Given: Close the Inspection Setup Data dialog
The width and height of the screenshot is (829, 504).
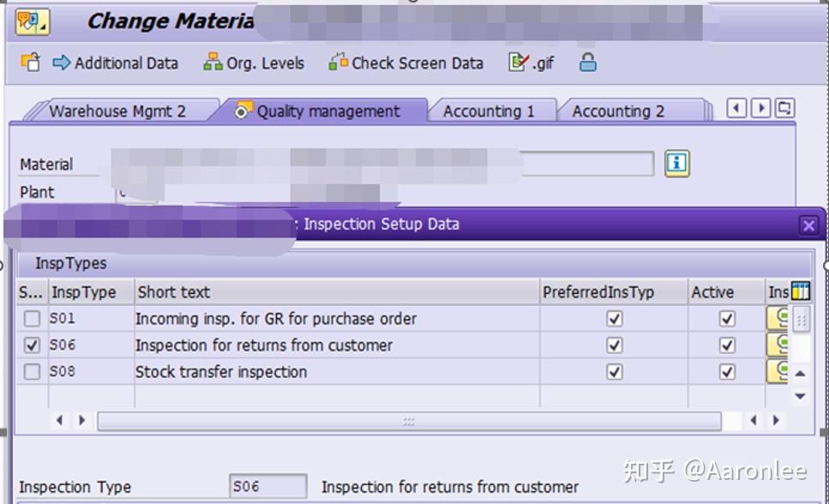Looking at the screenshot, I should tap(808, 225).
